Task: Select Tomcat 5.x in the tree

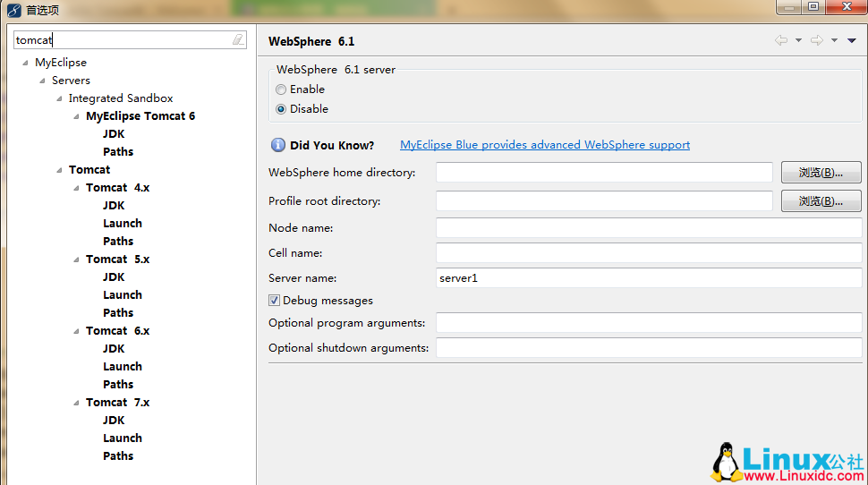Action: point(118,260)
